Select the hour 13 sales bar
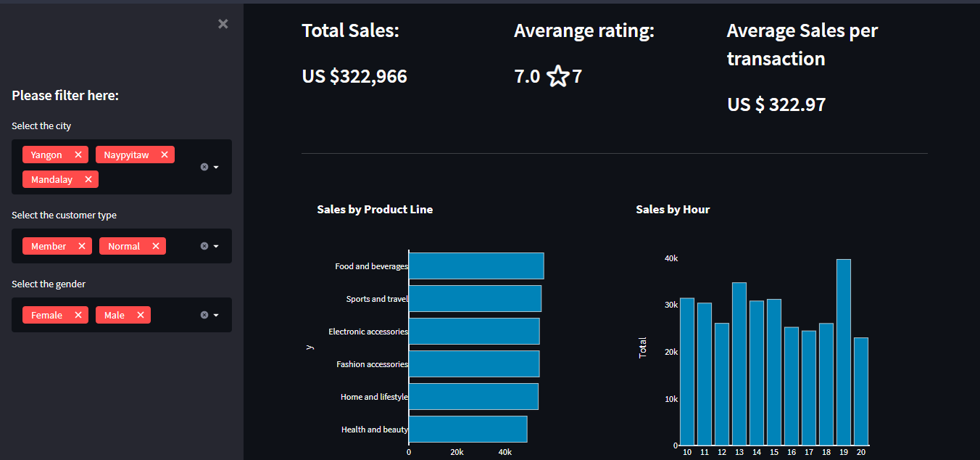980x460 pixels. tap(739, 364)
